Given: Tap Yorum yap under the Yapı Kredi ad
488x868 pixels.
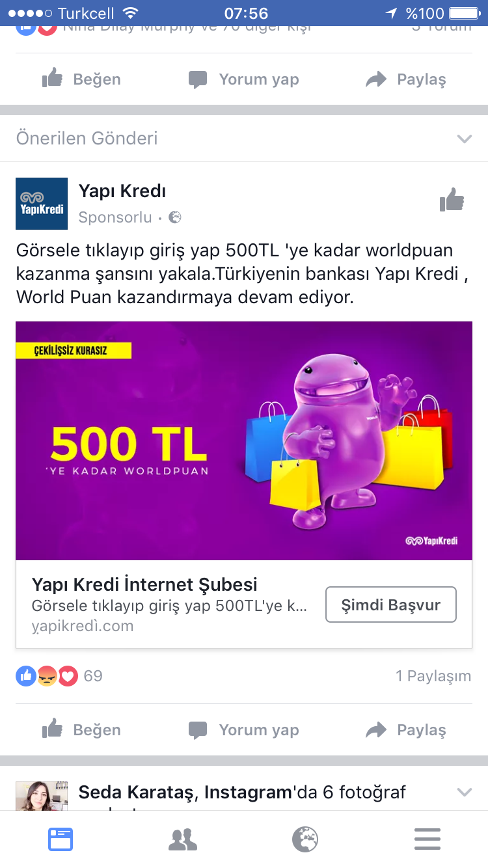Looking at the screenshot, I should 243,730.
